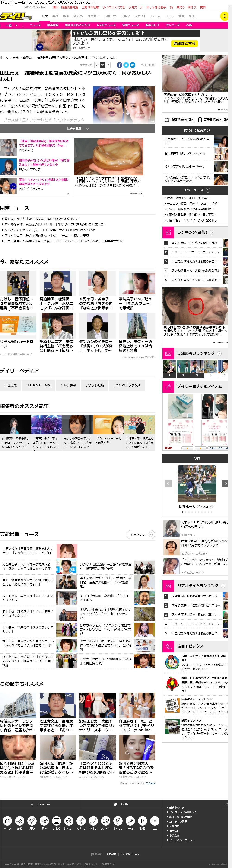Expand article with 続きを読む bar
The image size is (232, 868).
[x=77, y=129]
